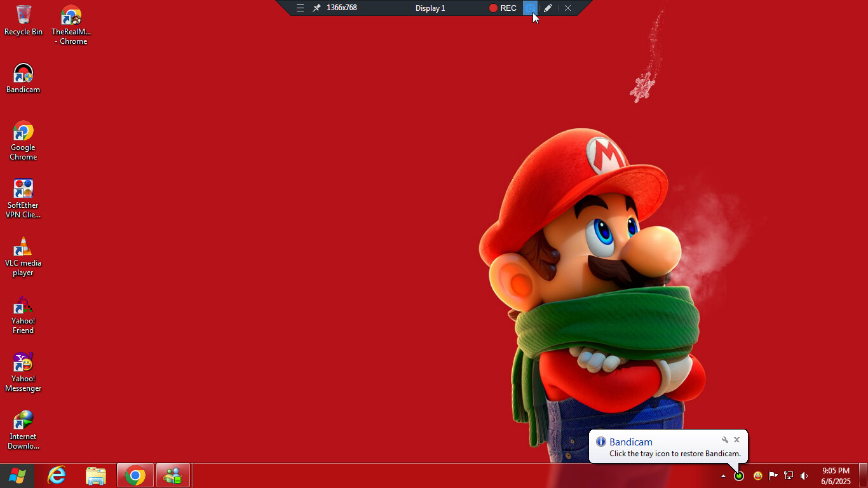
Task: Close the Bandicam recording bar
Action: tap(567, 8)
